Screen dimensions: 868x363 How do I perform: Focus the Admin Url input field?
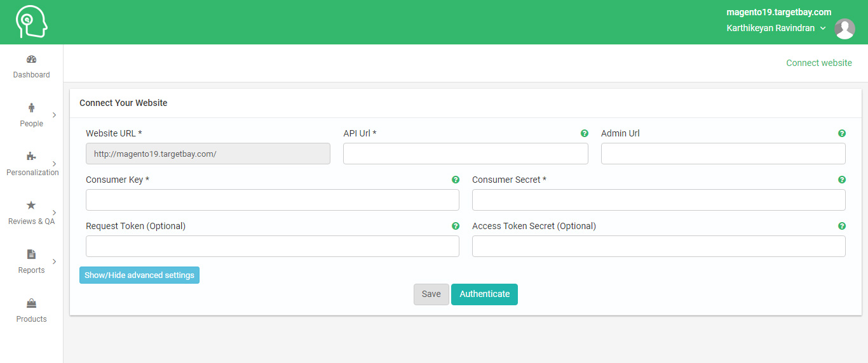[x=723, y=154]
